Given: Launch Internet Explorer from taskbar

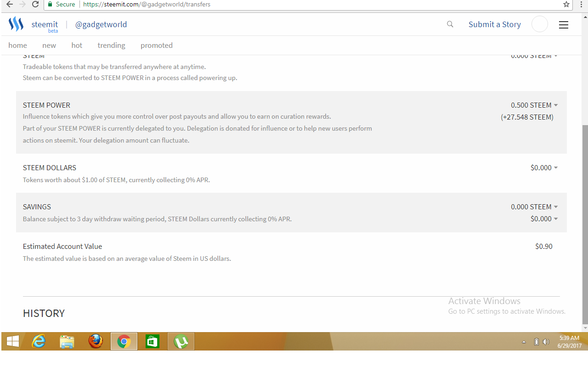Looking at the screenshot, I should [x=39, y=341].
